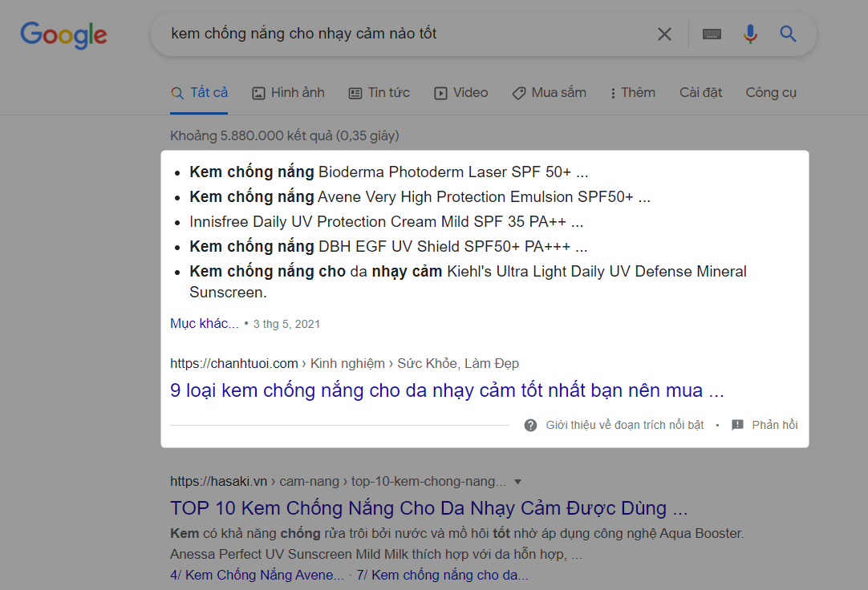The height and width of the screenshot is (590, 868).
Task: Click 'Avene Very High Protection Emulsion' list item
Action: coord(420,197)
